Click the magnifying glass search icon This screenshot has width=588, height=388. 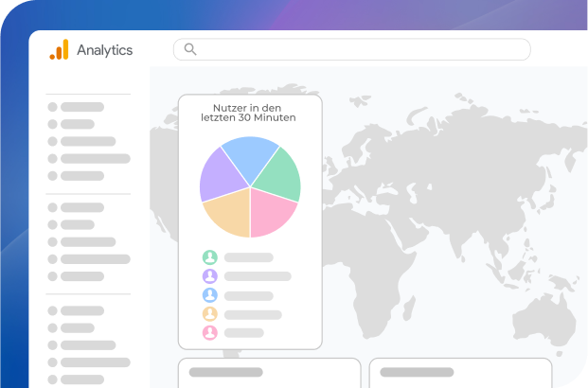click(190, 49)
